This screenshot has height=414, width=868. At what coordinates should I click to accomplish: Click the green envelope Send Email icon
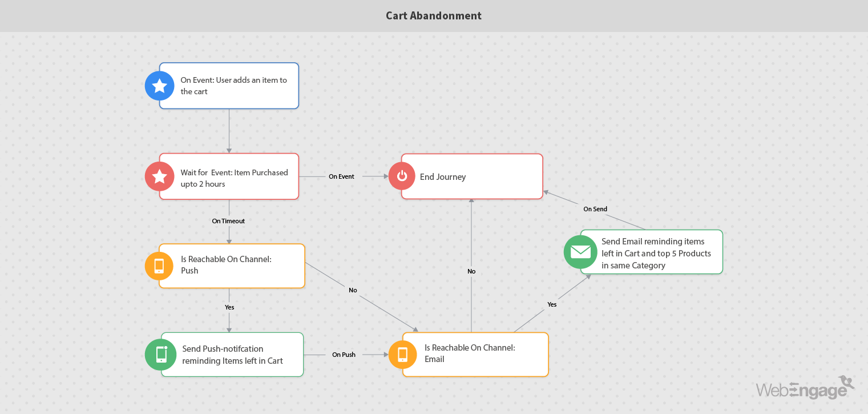(x=580, y=252)
